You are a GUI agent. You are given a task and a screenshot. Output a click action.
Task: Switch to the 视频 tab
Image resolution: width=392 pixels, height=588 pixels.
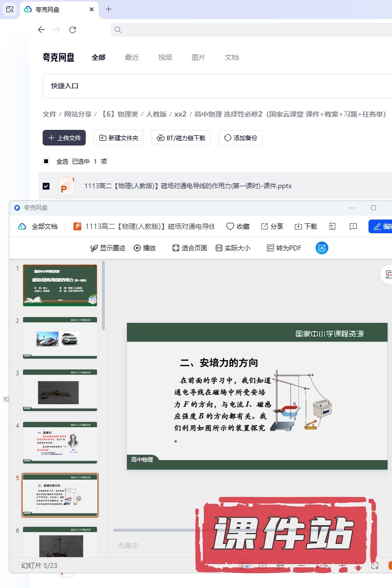(165, 57)
